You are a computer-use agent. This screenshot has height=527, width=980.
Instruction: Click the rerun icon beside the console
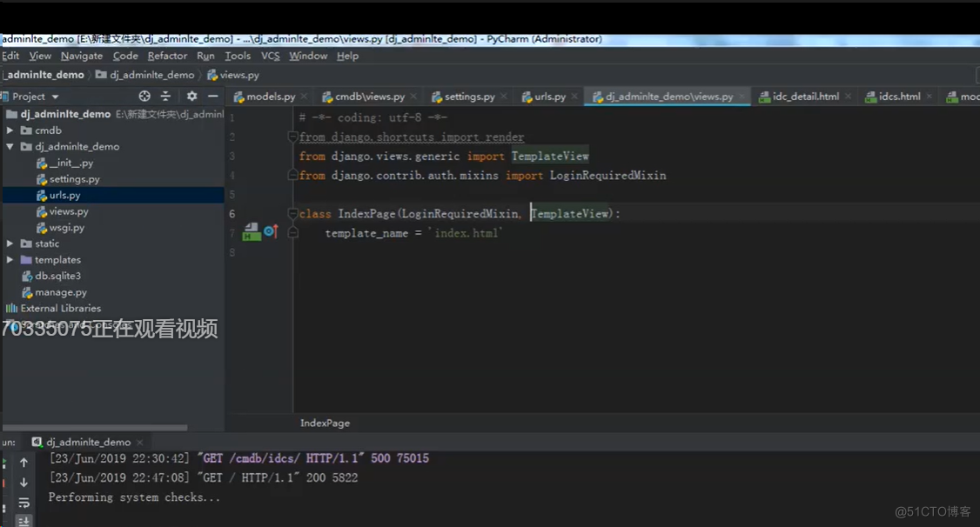pos(4,461)
